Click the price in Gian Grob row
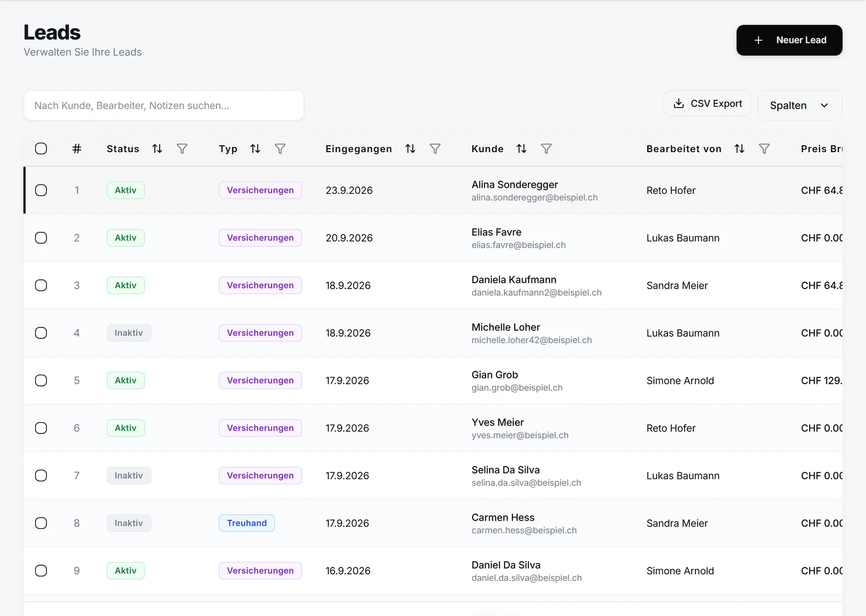Viewport: 866px width, 616px height. pyautogui.click(x=822, y=381)
